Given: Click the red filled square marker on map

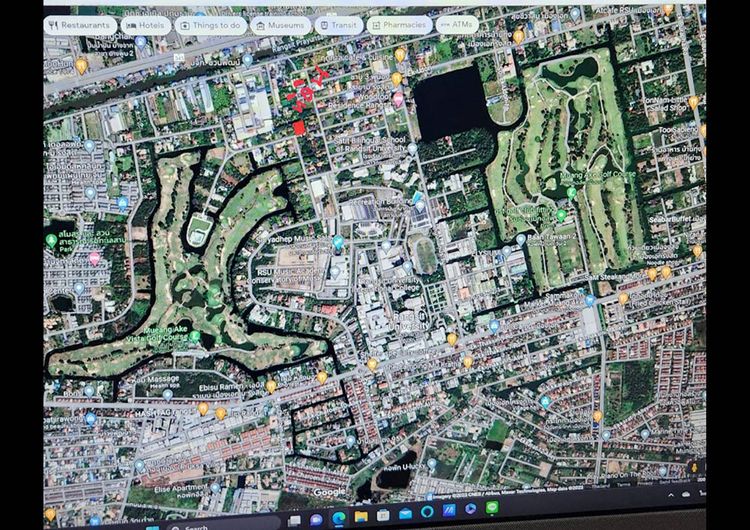Looking at the screenshot, I should pyautogui.click(x=300, y=126).
